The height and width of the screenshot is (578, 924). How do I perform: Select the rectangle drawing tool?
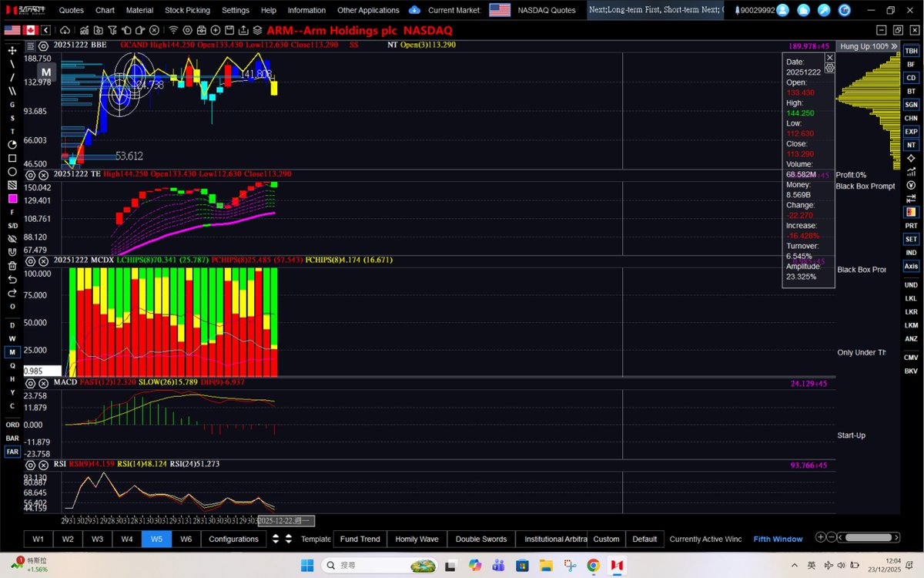coord(12,160)
